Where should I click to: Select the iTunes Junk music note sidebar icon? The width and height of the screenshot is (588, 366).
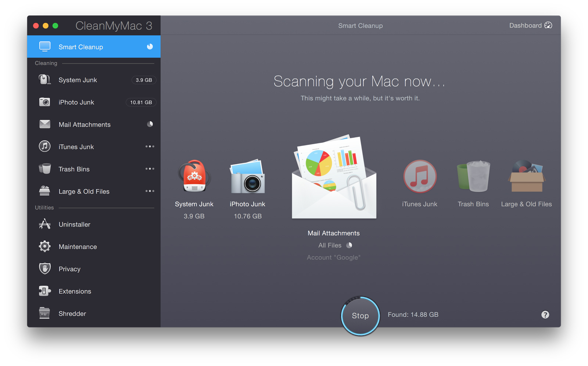pos(45,146)
